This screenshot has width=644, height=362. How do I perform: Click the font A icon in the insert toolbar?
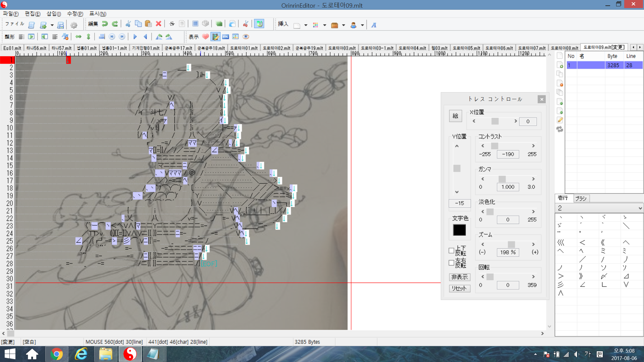(x=374, y=25)
